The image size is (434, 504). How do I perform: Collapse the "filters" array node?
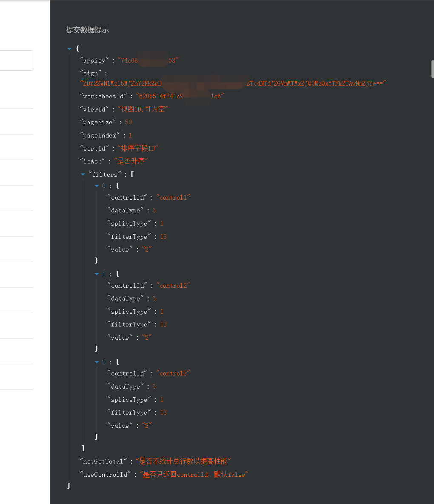pos(83,175)
